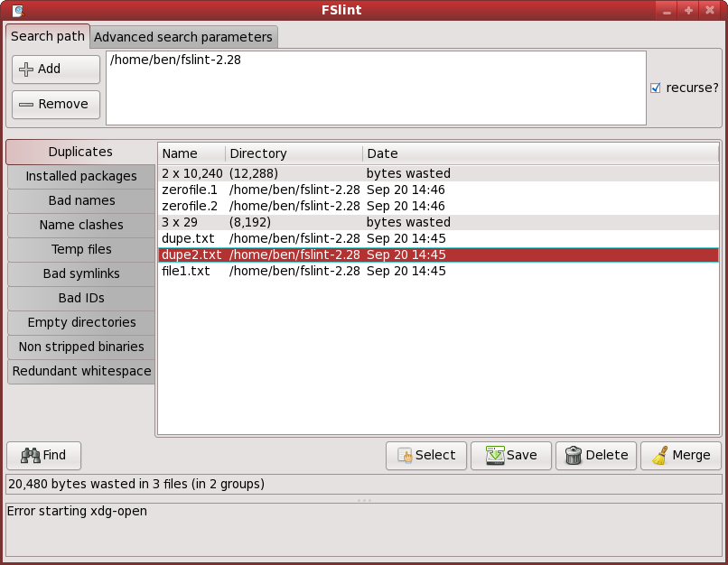This screenshot has height=565, width=728.
Task: Click the binoculars icon on Find
Action: tap(31, 456)
